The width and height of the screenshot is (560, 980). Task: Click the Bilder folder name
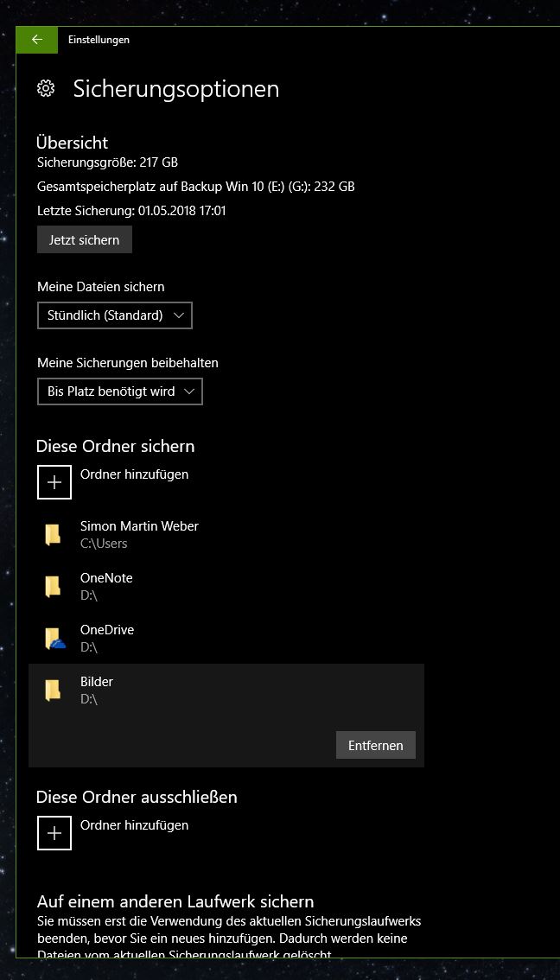point(97,682)
